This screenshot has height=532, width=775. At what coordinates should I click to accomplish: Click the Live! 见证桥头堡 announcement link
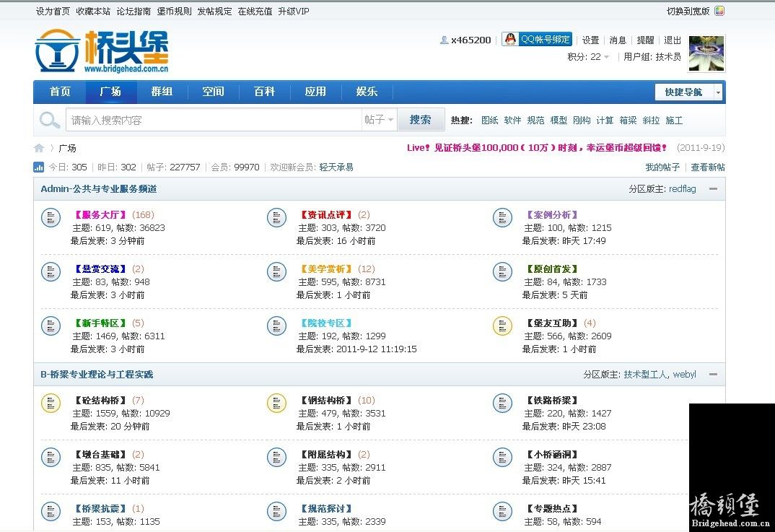537,147
